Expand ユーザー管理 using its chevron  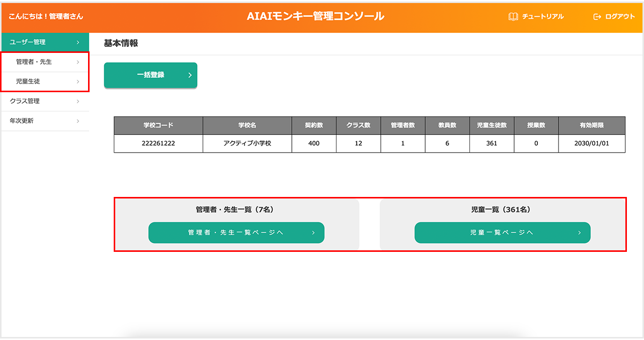[78, 42]
